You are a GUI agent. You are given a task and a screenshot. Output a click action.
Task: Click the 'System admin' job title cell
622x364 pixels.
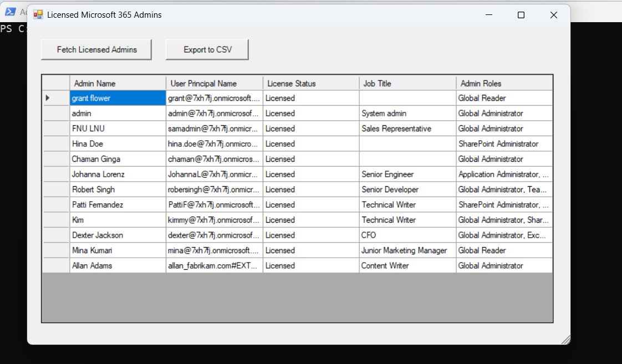pyautogui.click(x=408, y=114)
